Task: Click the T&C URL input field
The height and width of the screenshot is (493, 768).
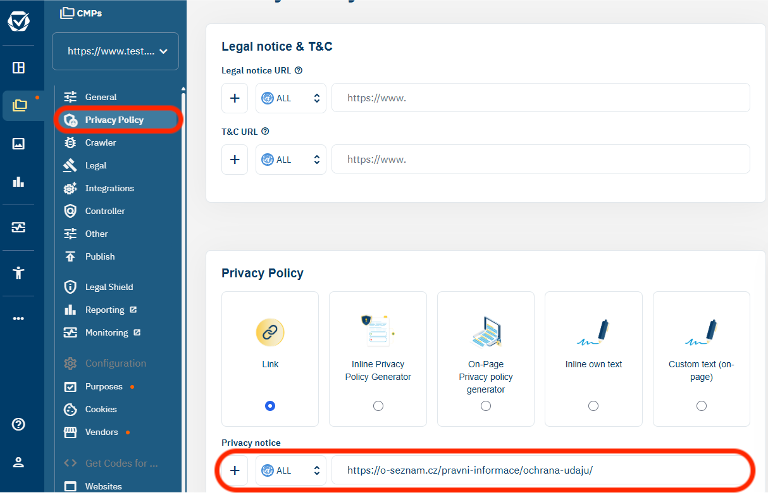Action: click(x=540, y=159)
